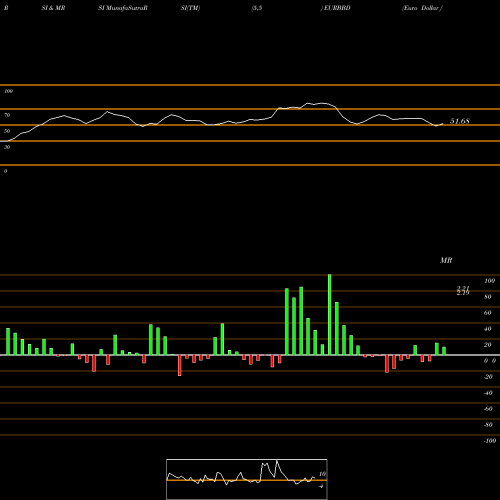The image size is (500, 500).
Task: Click the 20 label on the MR axis
Action: click(x=488, y=345)
